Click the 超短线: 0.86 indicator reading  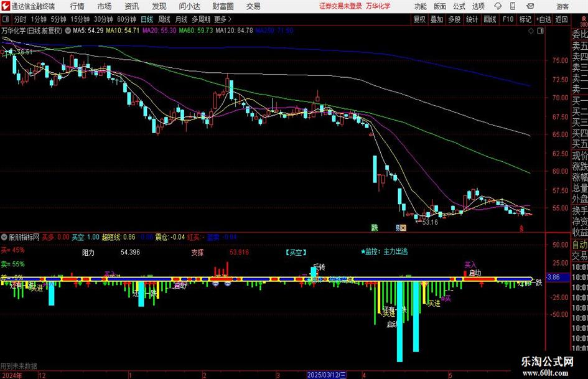coord(118,237)
